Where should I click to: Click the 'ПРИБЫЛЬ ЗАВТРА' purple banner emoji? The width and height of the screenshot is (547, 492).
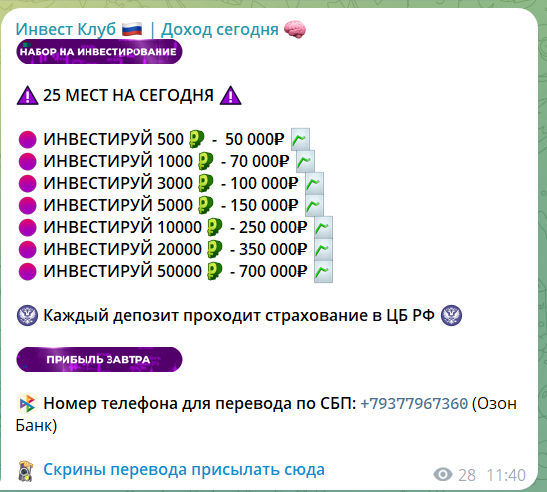pyautogui.click(x=99, y=359)
